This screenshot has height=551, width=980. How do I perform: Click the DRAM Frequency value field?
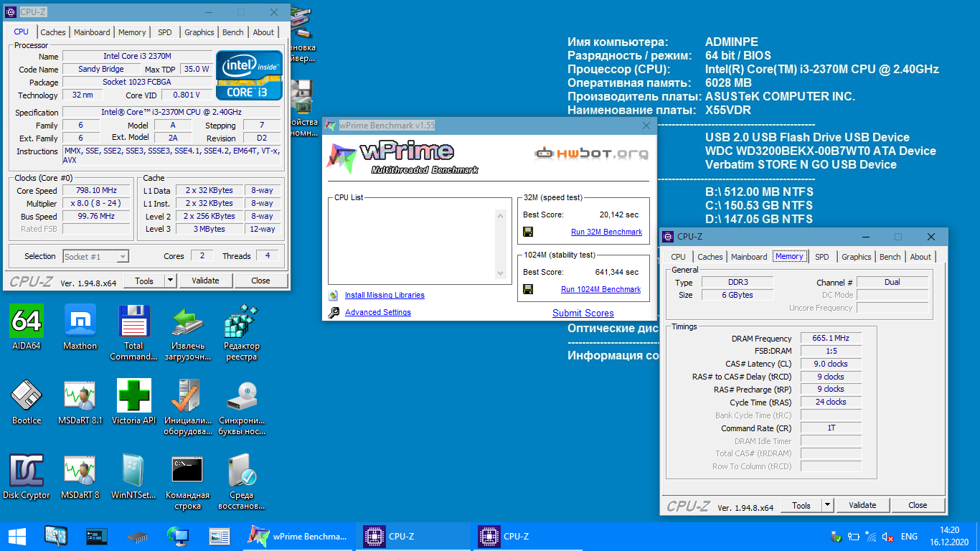[831, 339]
